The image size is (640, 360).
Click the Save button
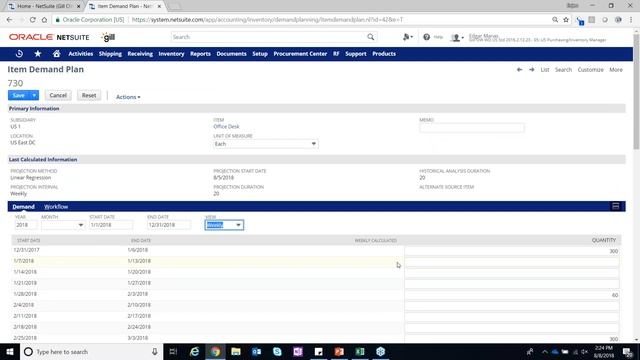point(19,95)
